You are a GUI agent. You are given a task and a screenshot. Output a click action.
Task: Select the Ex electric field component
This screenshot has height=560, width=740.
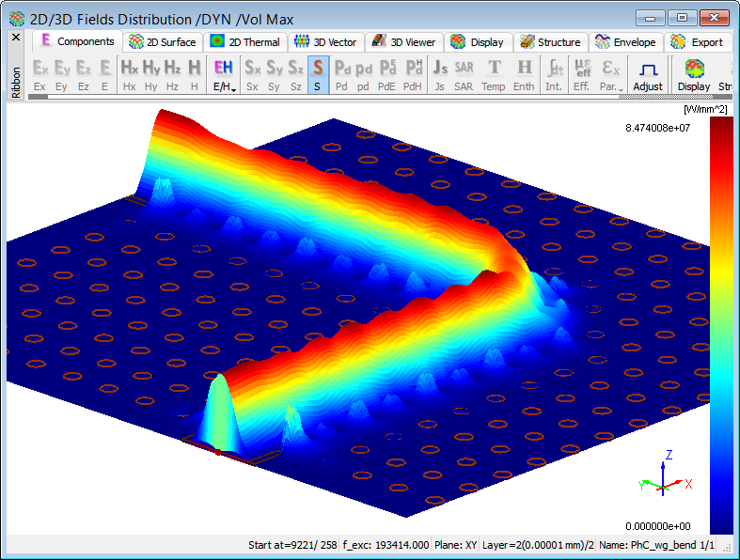coord(39,75)
